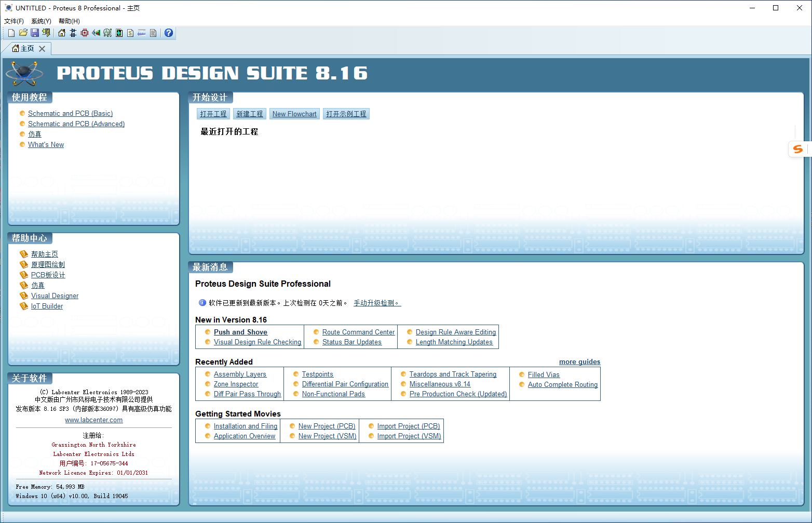Click the book icon beside IoT Builder
Viewport: 812px width, 523px height.
[24, 306]
